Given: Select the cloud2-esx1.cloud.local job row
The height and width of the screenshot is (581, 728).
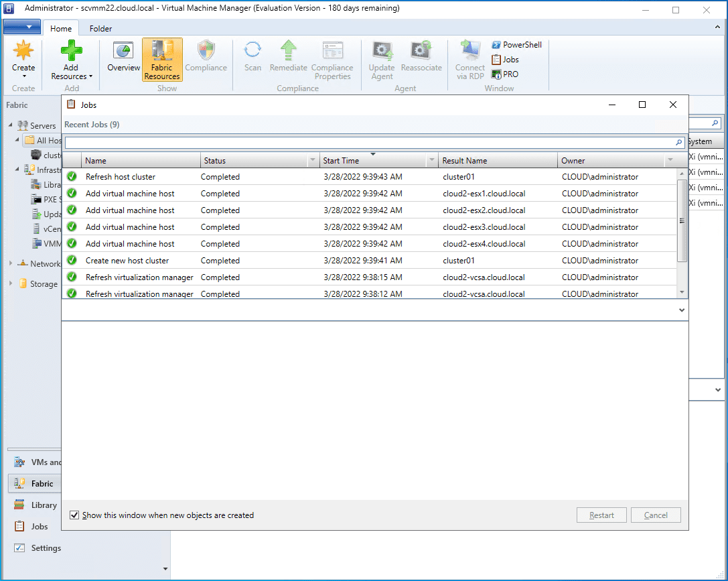Looking at the screenshot, I should tap(370, 193).
